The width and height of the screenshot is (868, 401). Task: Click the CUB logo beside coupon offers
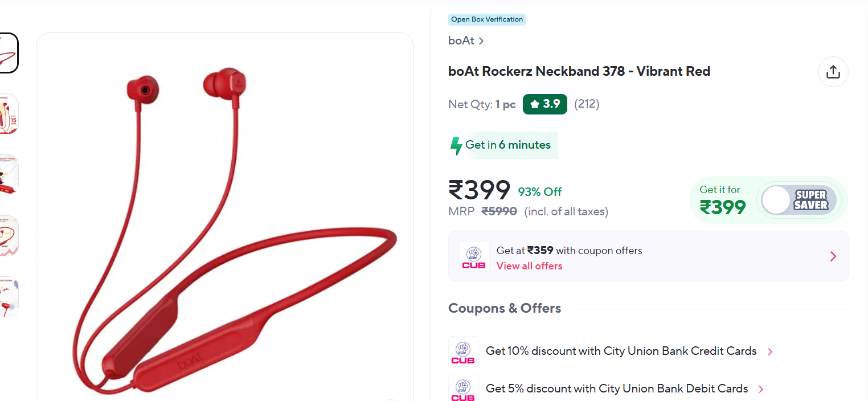474,257
